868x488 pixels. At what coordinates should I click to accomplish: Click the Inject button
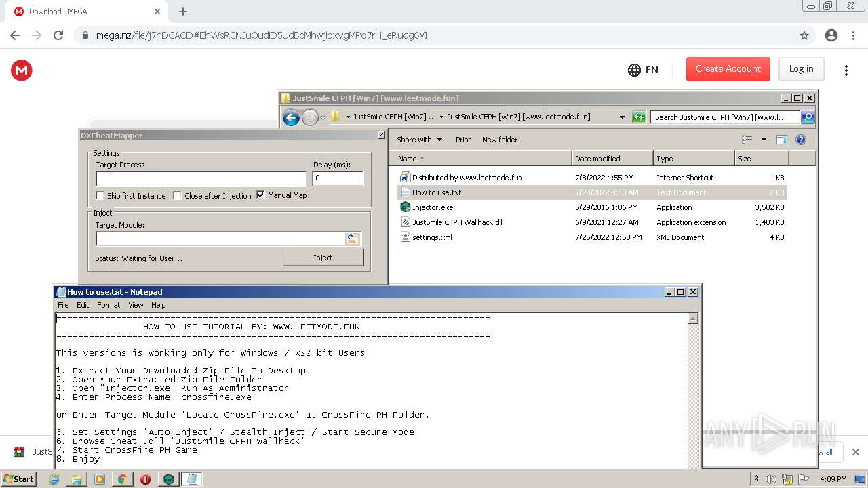click(323, 258)
